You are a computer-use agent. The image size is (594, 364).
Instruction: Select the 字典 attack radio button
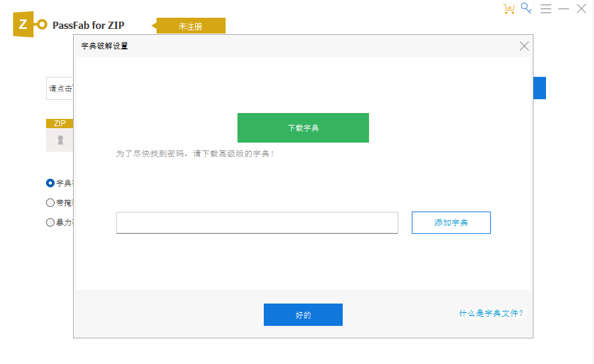point(50,183)
